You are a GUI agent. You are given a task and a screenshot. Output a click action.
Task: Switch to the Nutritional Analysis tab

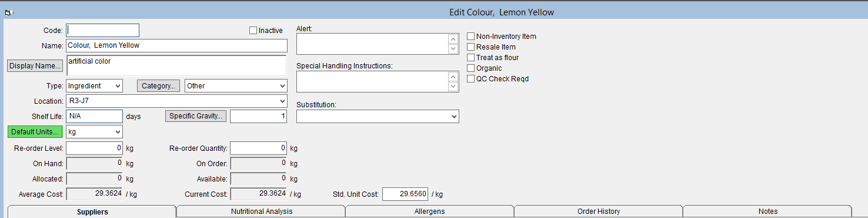[x=261, y=212]
